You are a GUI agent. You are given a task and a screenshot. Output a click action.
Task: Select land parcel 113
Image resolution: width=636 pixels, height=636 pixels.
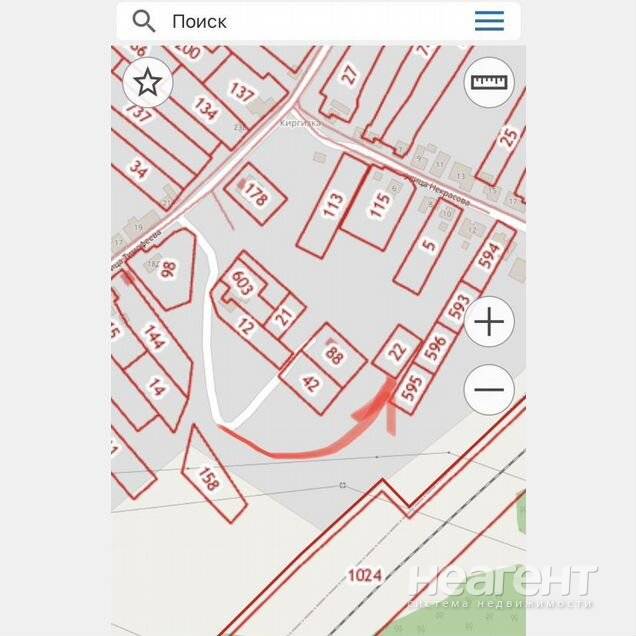click(x=333, y=205)
